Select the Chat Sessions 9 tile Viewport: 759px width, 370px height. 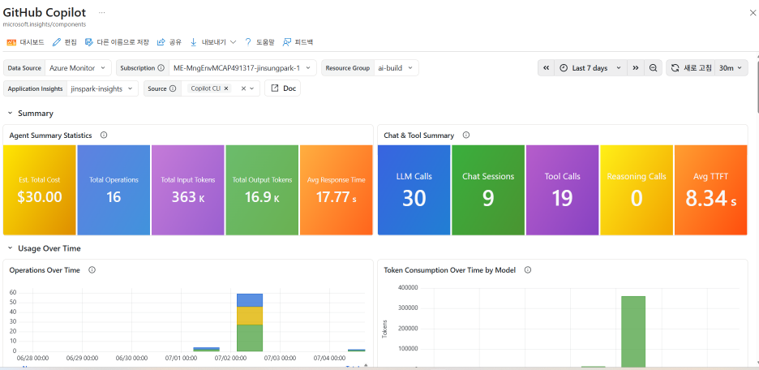(x=488, y=190)
